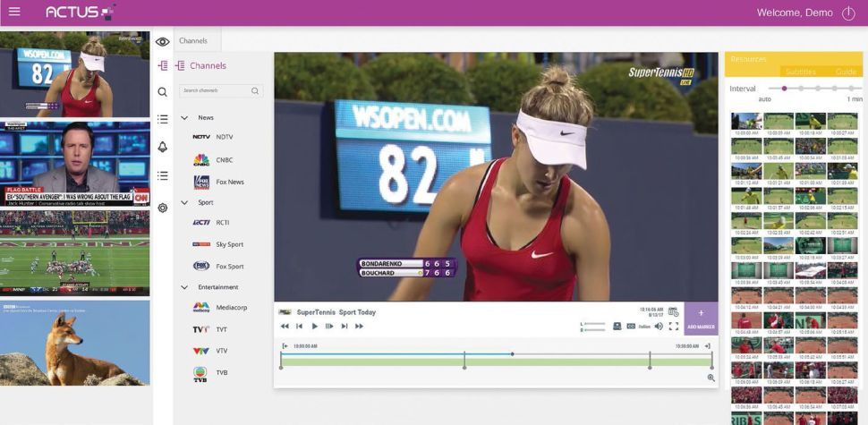Click the Add Marker button
The width and height of the screenshot is (868, 425).
pos(701,319)
